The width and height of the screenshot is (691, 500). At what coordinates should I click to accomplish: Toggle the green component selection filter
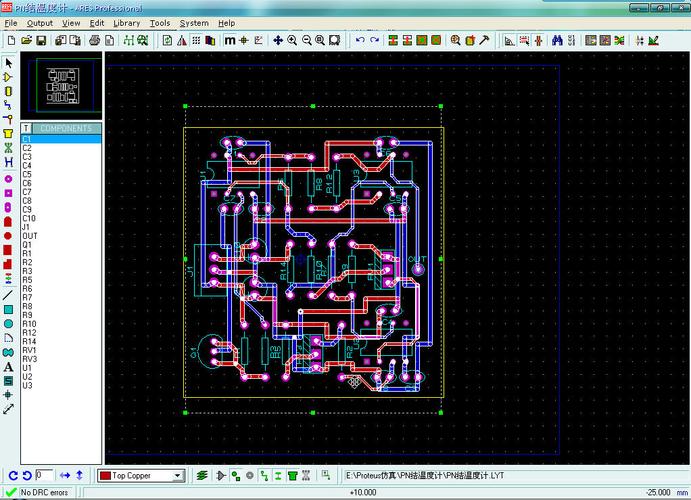(292, 475)
